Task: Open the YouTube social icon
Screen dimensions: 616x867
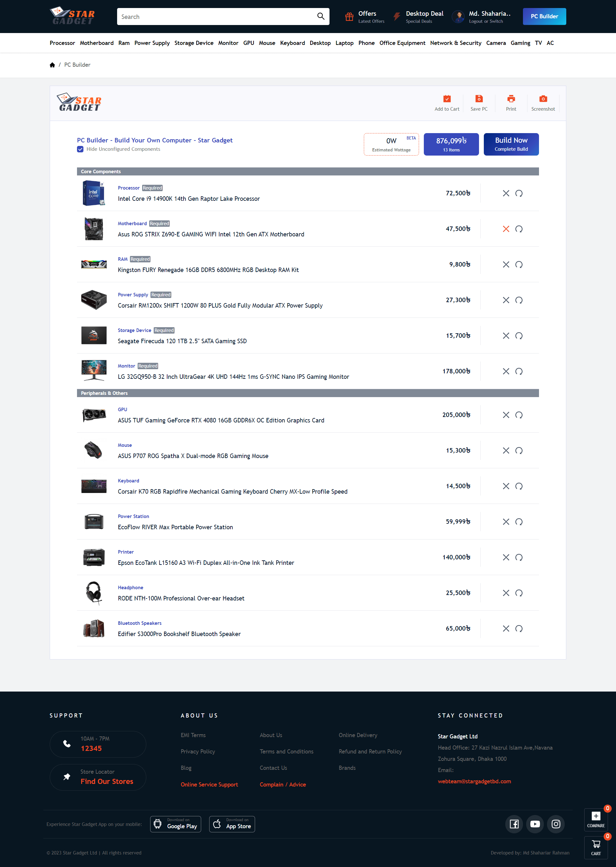Action: [535, 824]
